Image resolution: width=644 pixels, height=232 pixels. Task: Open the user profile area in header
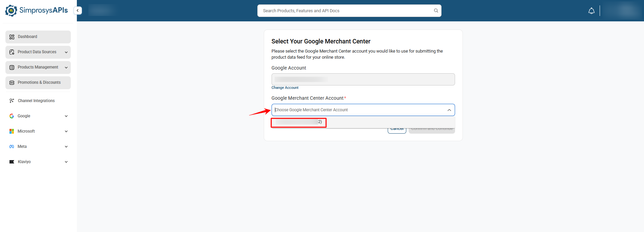pyautogui.click(x=622, y=11)
